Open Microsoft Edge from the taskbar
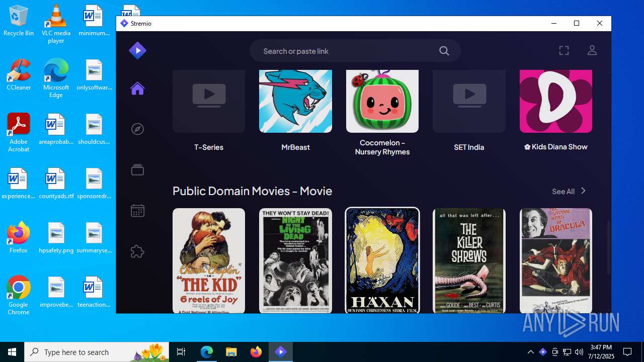This screenshot has width=644, height=362. [207, 352]
